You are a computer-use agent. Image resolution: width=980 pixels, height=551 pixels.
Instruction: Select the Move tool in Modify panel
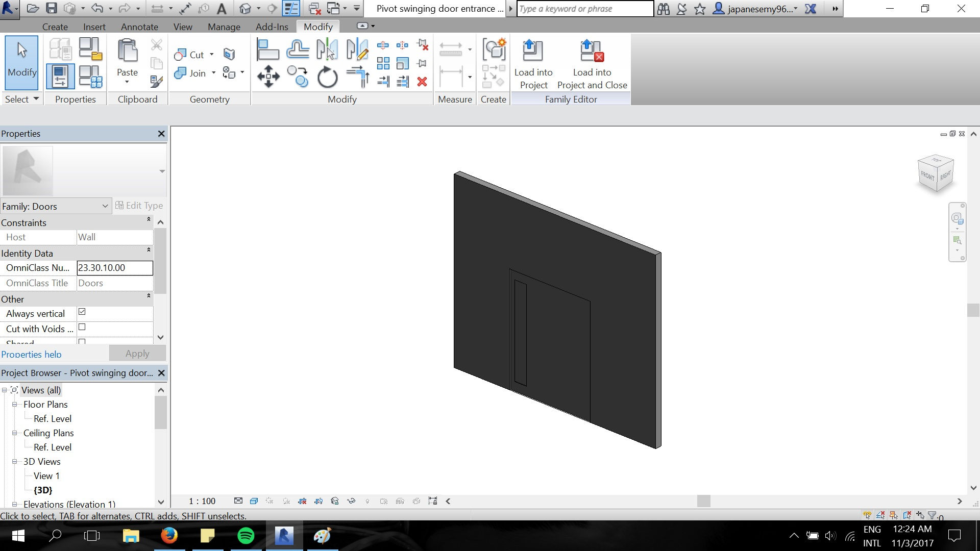click(268, 77)
